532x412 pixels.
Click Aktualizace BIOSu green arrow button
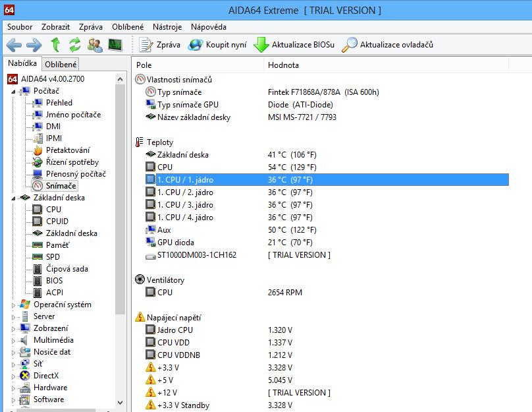pyautogui.click(x=294, y=45)
